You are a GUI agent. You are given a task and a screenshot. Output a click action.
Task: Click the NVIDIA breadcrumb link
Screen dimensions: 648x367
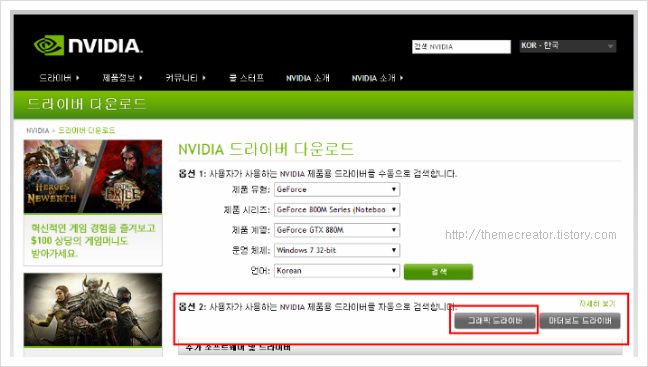pos(38,131)
